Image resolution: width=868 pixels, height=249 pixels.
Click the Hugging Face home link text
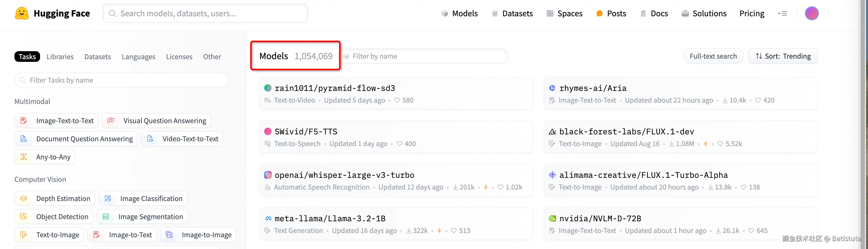tap(62, 13)
